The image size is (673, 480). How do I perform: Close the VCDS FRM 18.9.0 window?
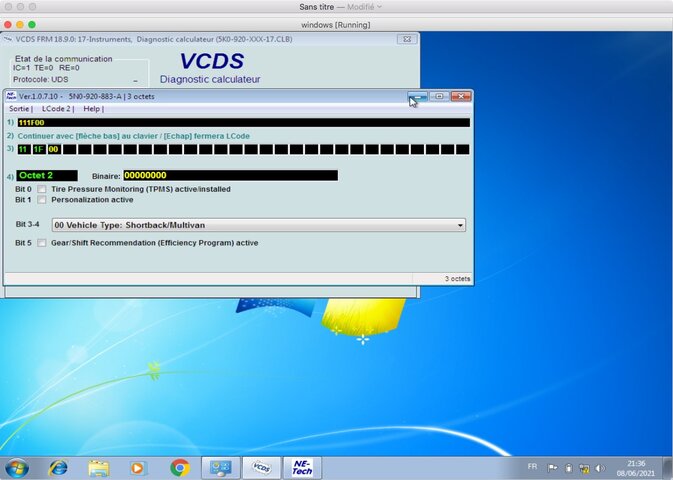coord(406,39)
